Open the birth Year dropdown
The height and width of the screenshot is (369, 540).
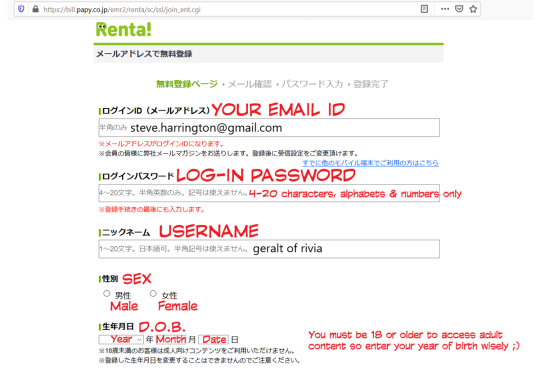pos(121,339)
